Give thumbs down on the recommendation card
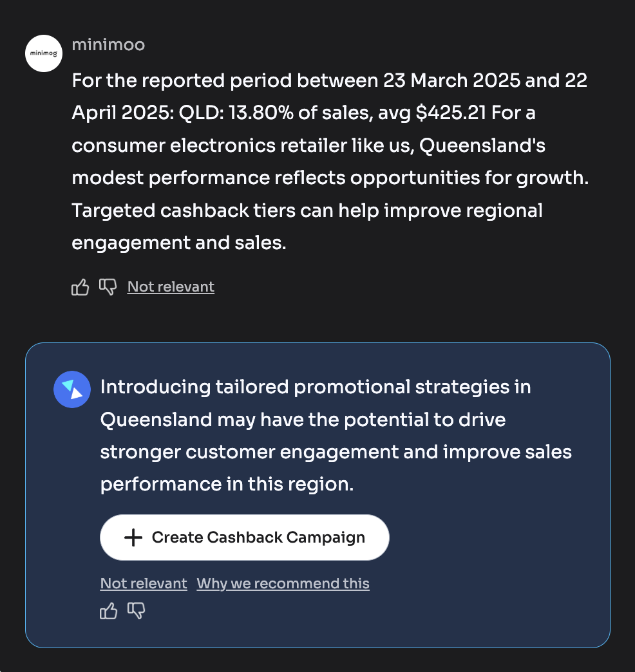 [x=136, y=611]
